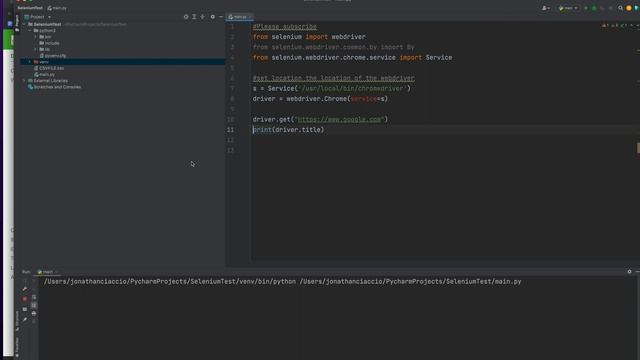Click the Select Opened File target icon
The height and width of the screenshot is (360, 640).
186,17
